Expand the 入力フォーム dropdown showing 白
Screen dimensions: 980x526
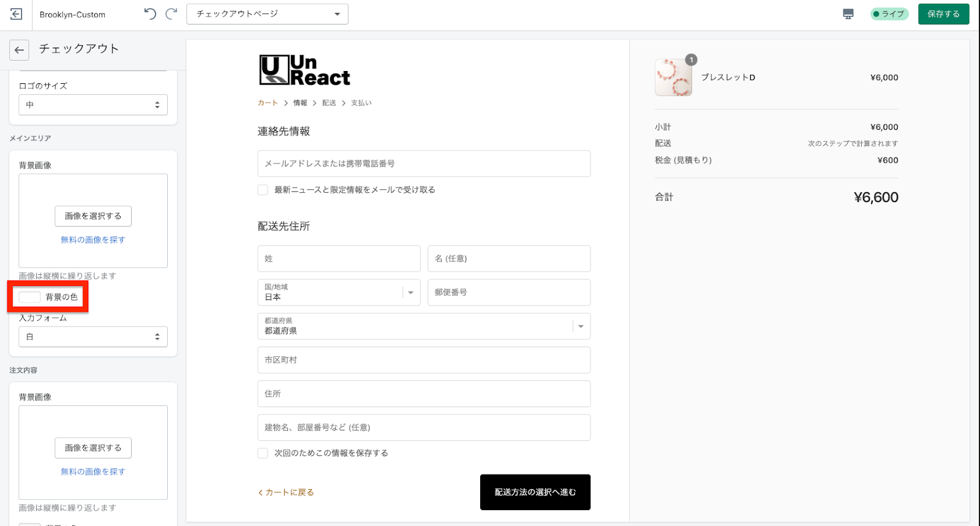(93, 337)
